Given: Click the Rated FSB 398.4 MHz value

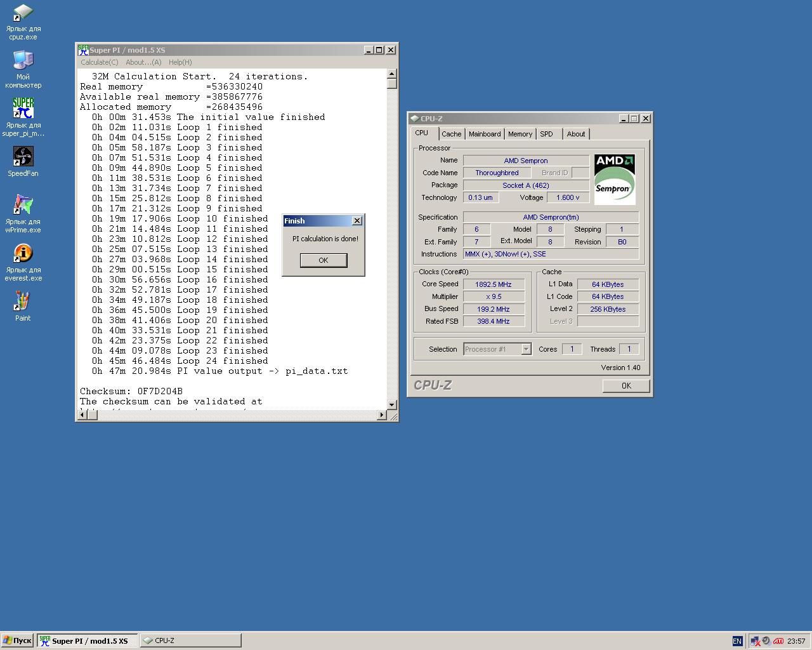Looking at the screenshot, I should tap(494, 321).
